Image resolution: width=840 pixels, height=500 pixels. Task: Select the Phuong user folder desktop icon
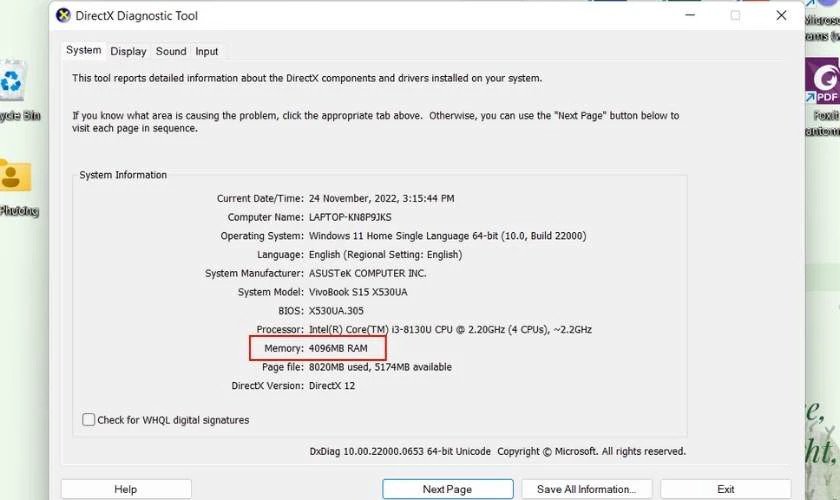coord(15,176)
